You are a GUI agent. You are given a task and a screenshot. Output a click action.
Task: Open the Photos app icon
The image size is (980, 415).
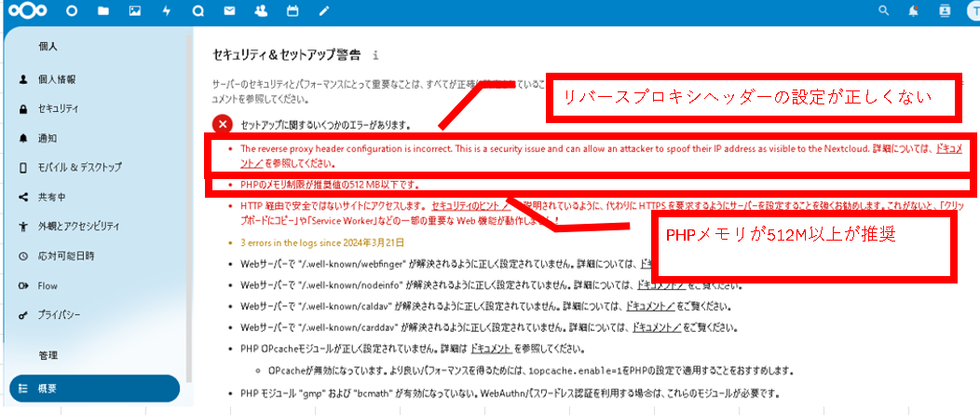[135, 12]
